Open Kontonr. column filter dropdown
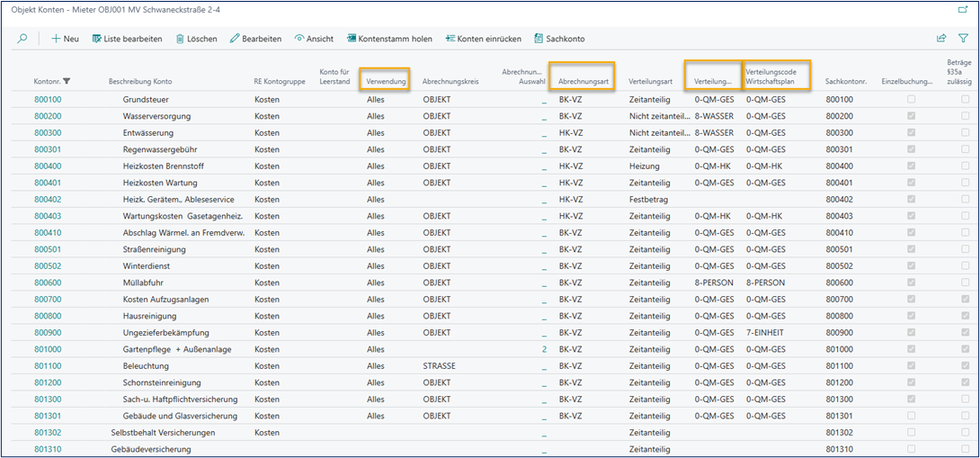The width and height of the screenshot is (980, 458). 67,82
